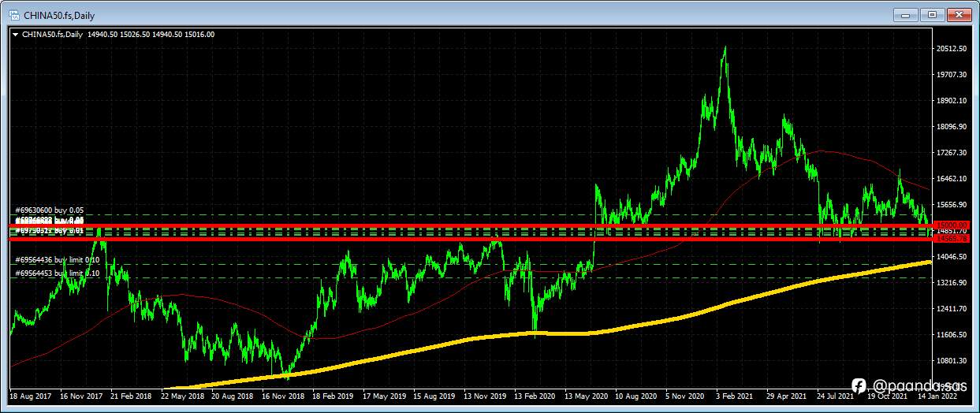Image resolution: width=980 pixels, height=413 pixels.
Task: Click the 12411.70 price axis value
Action: (x=951, y=309)
